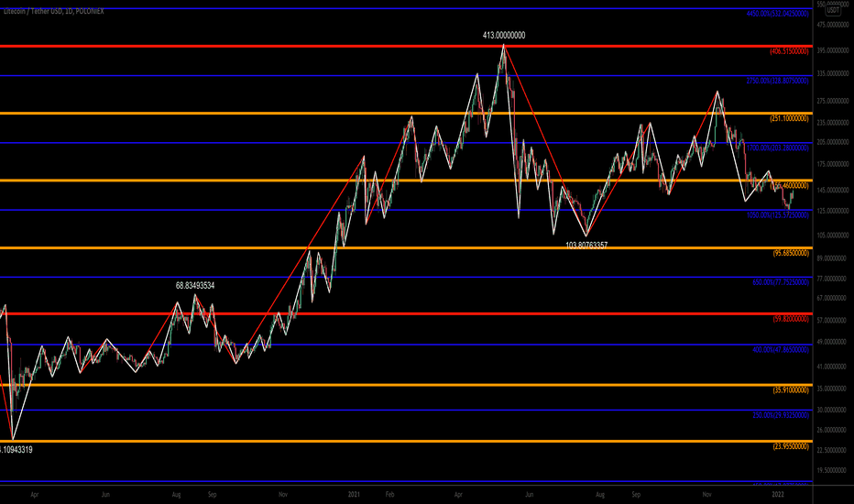Click 395.00000000 on the price axis

point(833,50)
